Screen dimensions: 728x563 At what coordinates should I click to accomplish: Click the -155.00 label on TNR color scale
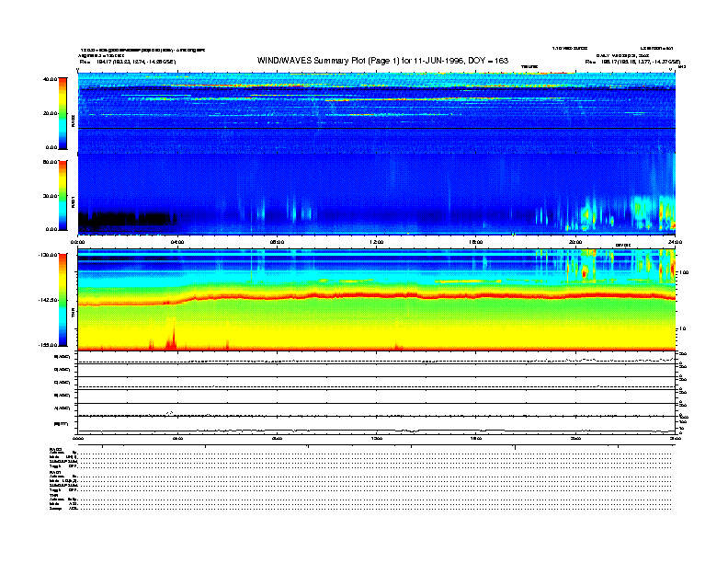pos(48,345)
